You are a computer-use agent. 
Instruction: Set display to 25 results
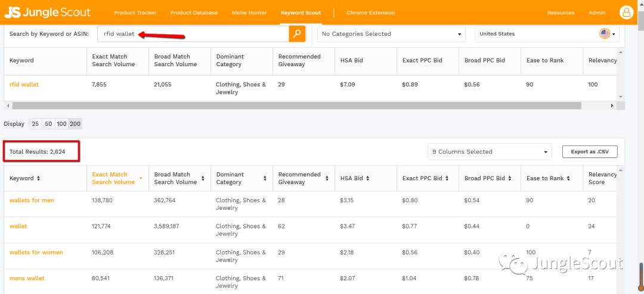[35, 124]
